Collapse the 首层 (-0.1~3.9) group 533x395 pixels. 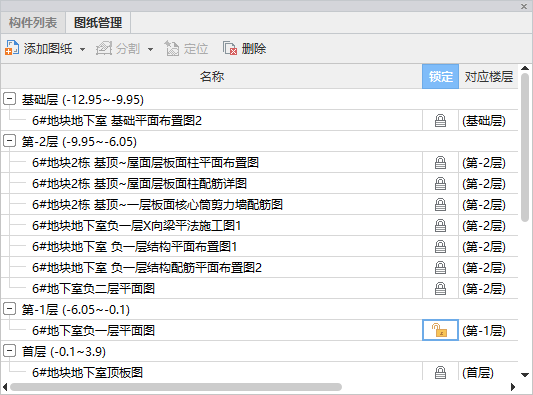10,350
